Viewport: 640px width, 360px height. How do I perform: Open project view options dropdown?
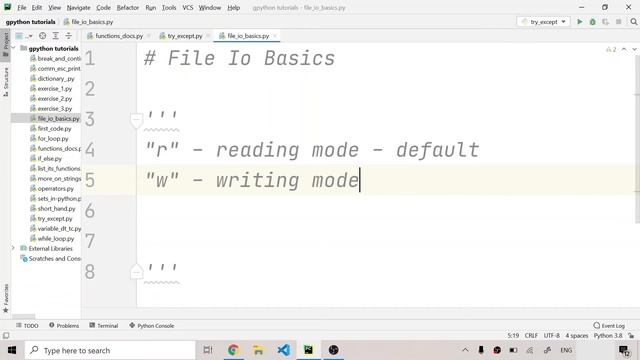24,36
